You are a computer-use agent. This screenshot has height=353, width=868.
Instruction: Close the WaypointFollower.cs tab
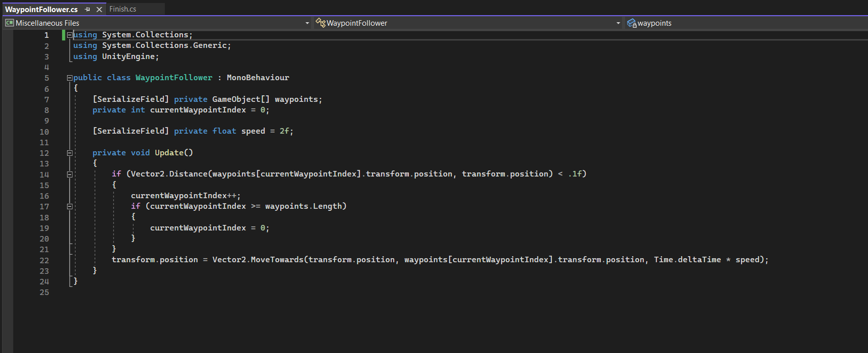[99, 9]
